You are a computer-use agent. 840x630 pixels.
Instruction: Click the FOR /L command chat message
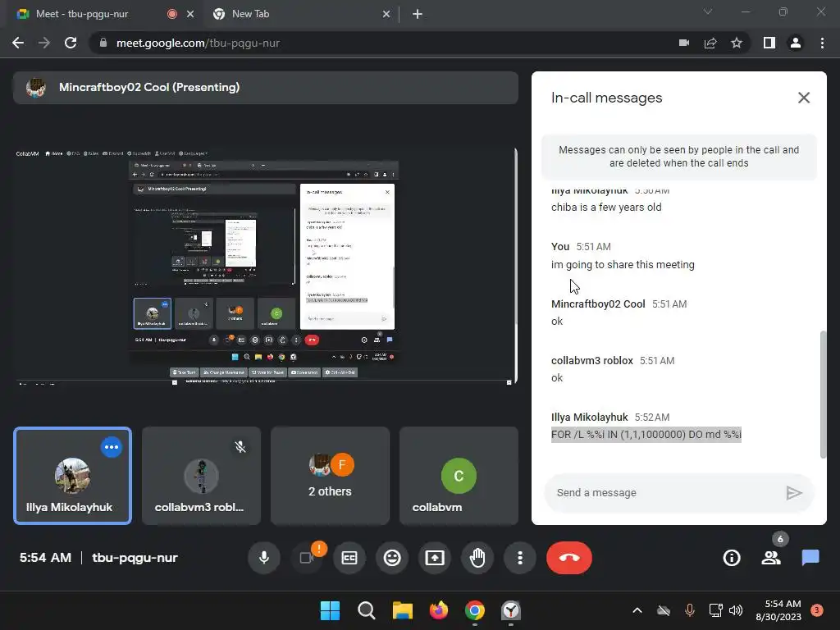point(646,435)
